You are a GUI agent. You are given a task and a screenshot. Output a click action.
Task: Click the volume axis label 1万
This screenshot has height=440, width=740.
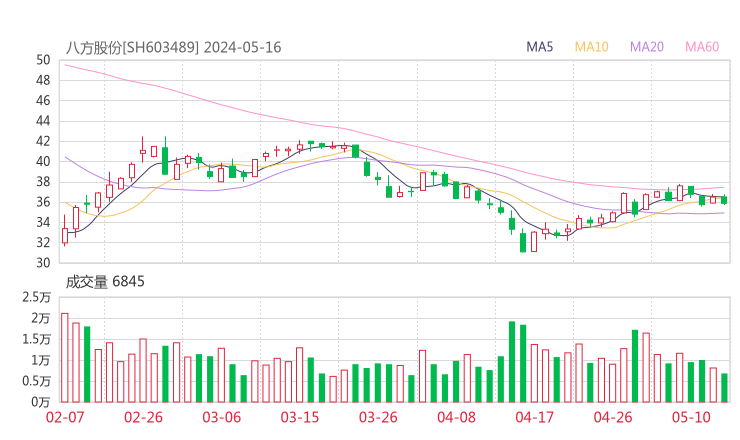[x=41, y=360]
